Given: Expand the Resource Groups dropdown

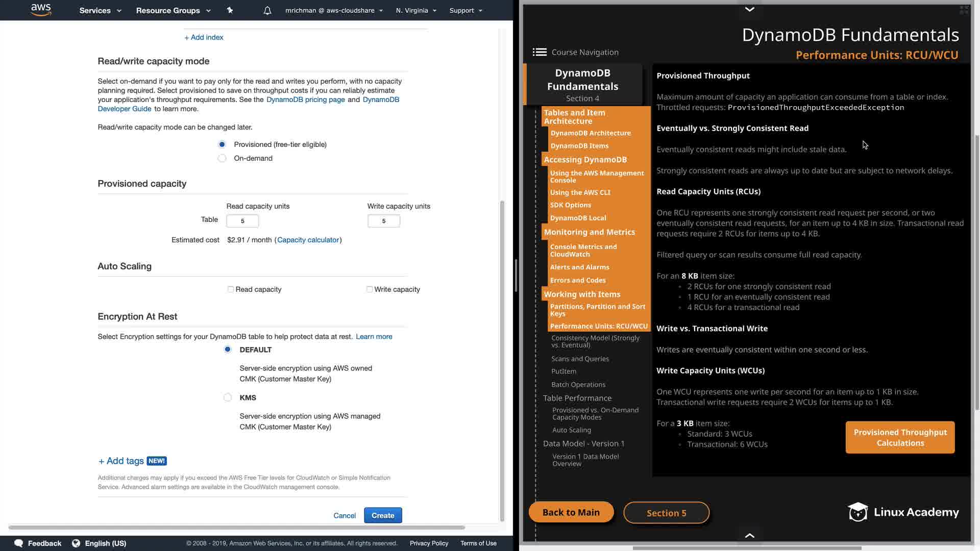Looking at the screenshot, I should (173, 10).
